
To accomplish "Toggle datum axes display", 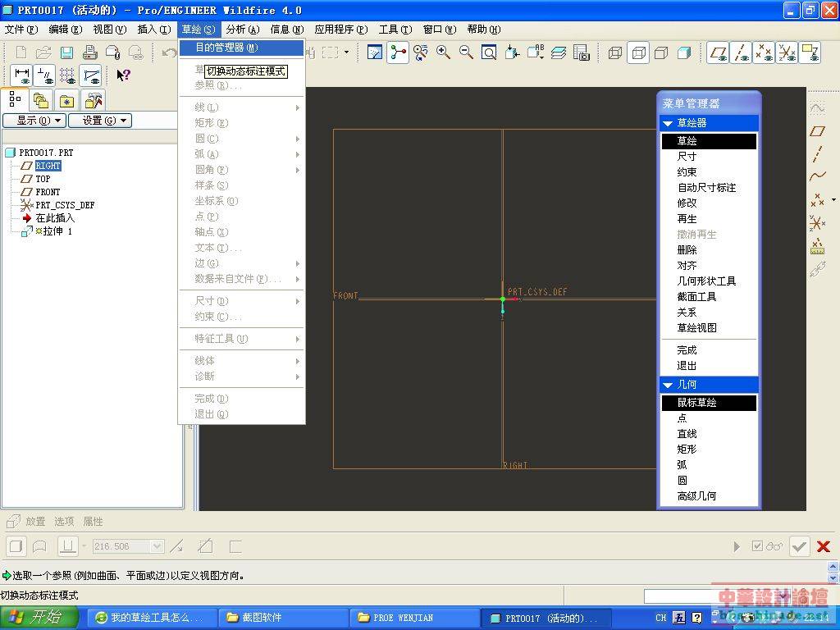I will tap(741, 52).
